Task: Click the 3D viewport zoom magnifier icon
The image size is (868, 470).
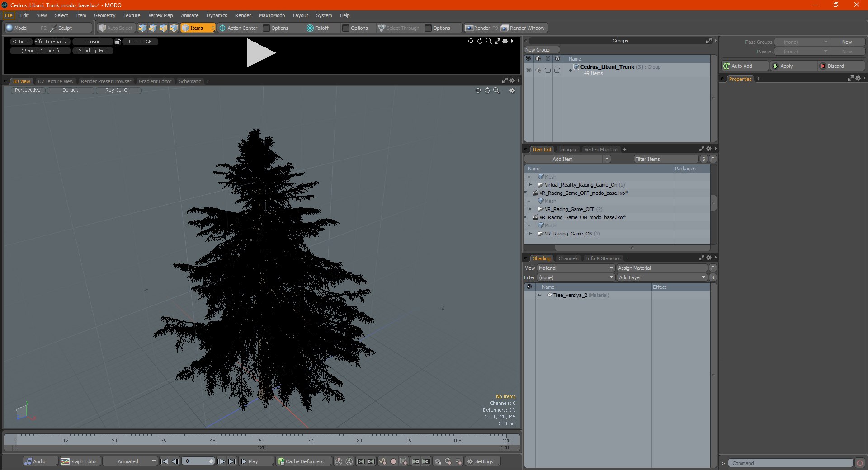Action: [x=496, y=90]
